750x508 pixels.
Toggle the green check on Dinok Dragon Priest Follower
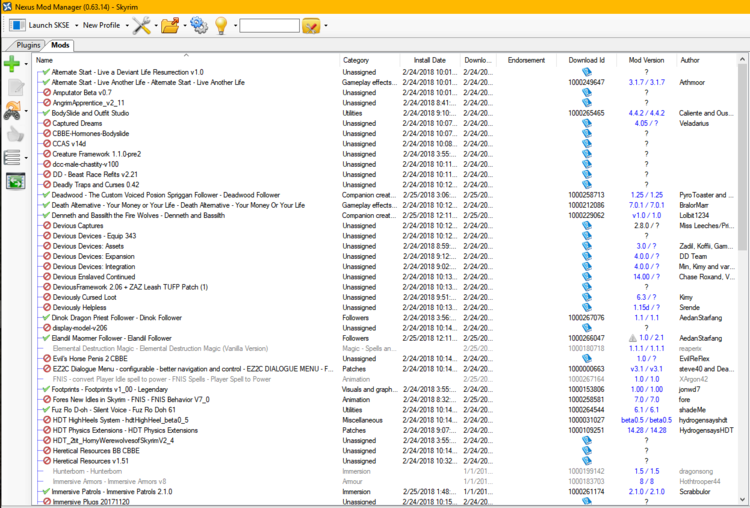(46, 317)
